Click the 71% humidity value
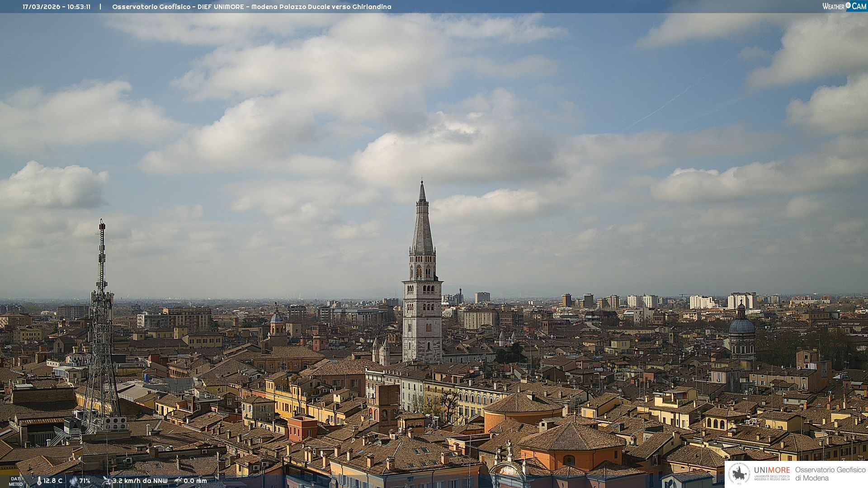The width and height of the screenshot is (868, 488). pos(85,481)
